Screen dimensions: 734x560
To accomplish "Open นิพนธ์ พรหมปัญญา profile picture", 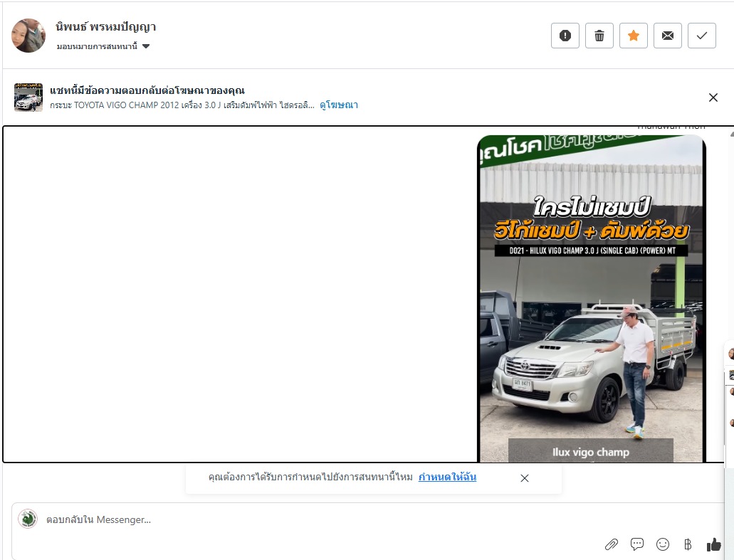I will click(x=28, y=36).
